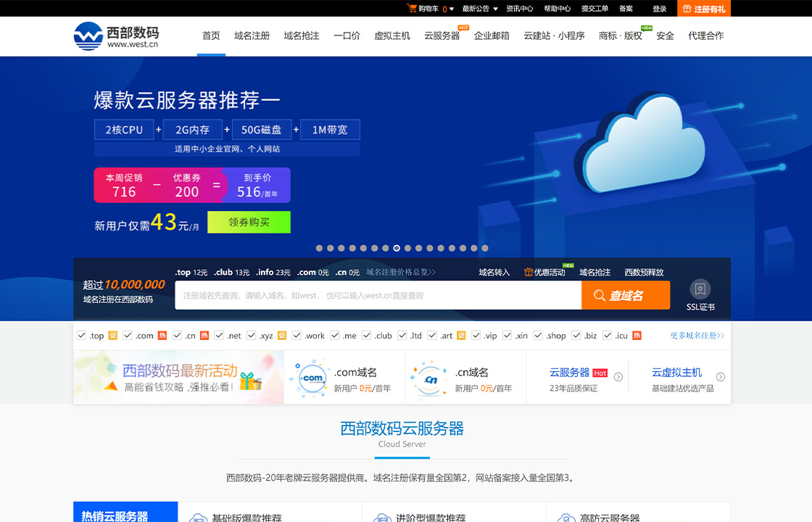Click the promo tag next to .top
Viewport: 812px width, 522px height.
coord(112,336)
